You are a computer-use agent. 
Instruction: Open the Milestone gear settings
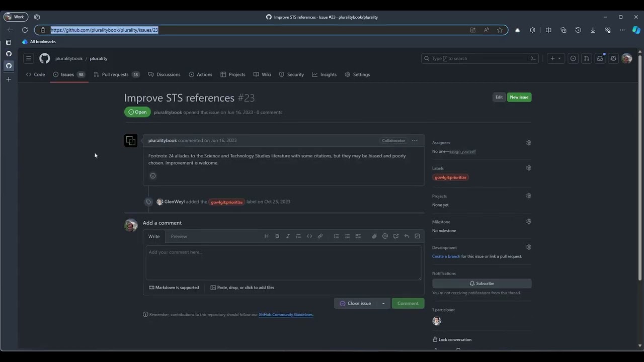(x=529, y=221)
